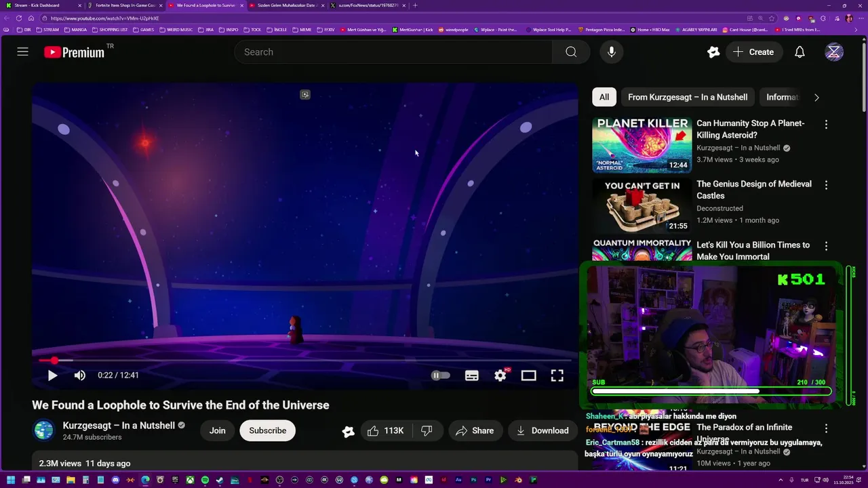
Task: Enter full screen mode
Action: 557,375
